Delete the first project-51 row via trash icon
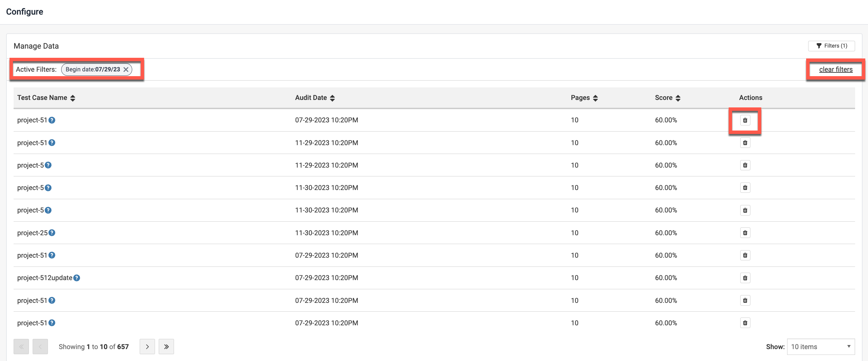This screenshot has height=361, width=868. (x=745, y=120)
